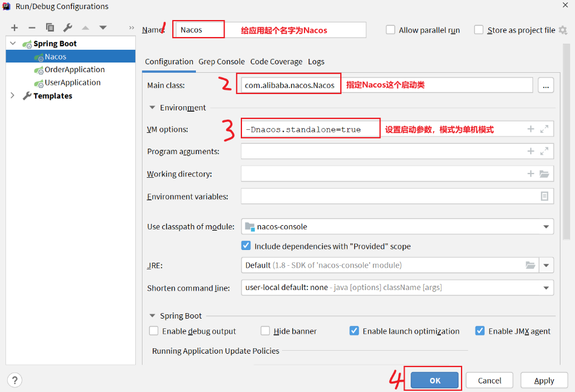Viewport: 575px width, 392px height.
Task: Expand Program arguments field editor
Action: click(x=545, y=151)
